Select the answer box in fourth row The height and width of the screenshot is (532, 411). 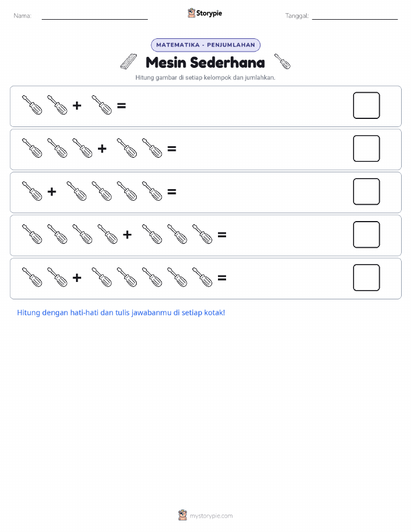[366, 234]
